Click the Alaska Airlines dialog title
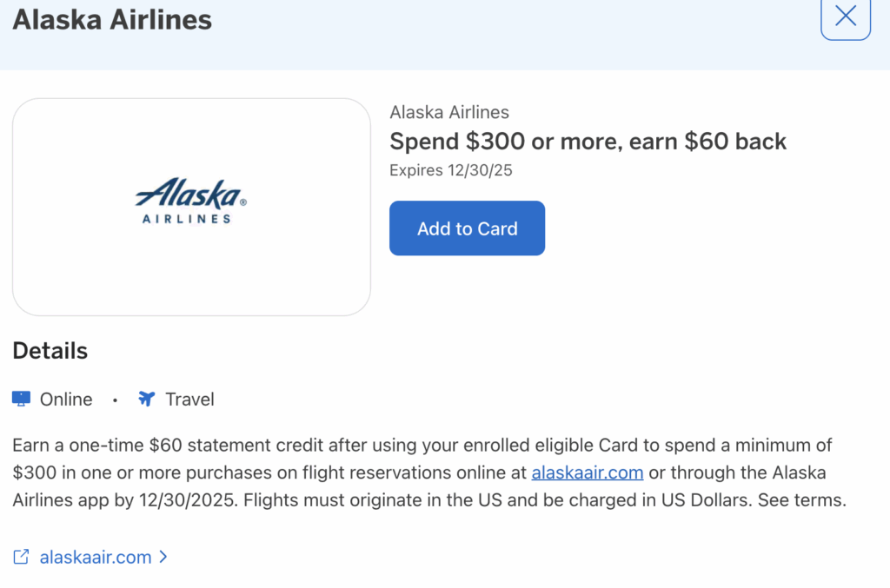 coord(111,19)
